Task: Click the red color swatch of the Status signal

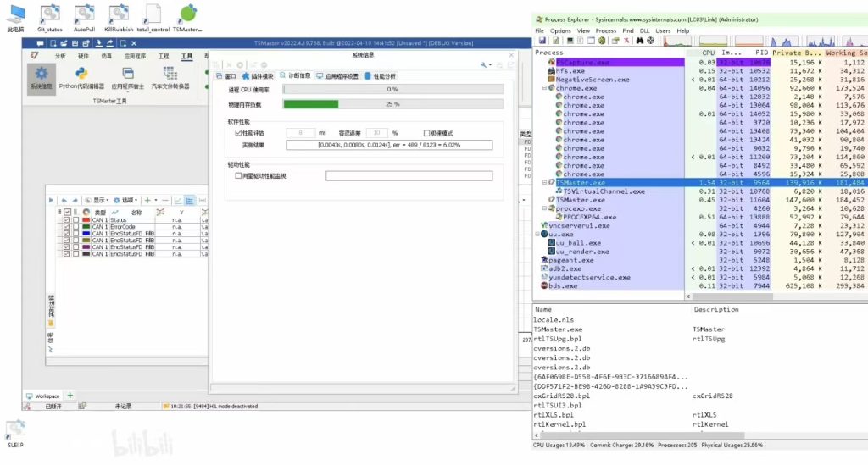Action: (86, 220)
